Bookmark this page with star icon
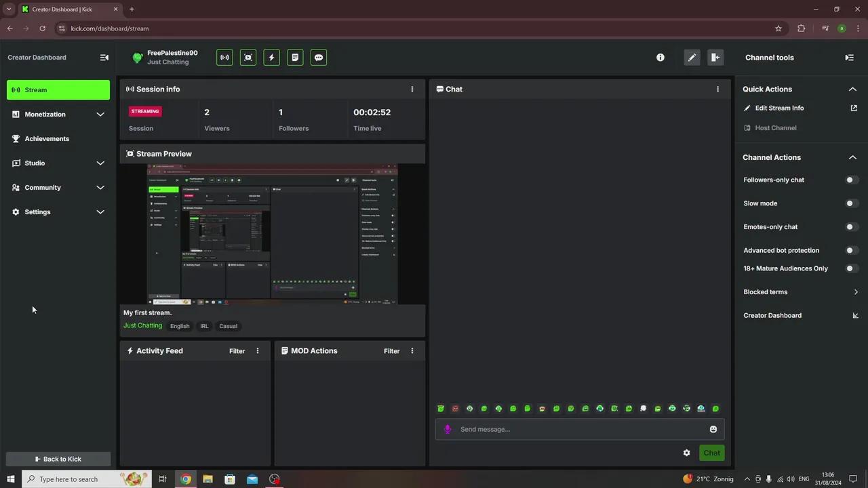Image resolution: width=868 pixels, height=488 pixels. 778,28
